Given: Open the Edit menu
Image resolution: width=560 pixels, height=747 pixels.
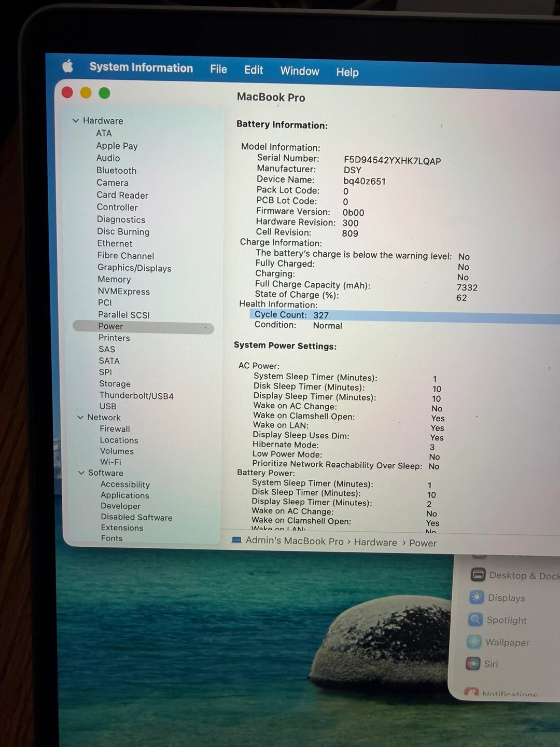Looking at the screenshot, I should pos(254,70).
